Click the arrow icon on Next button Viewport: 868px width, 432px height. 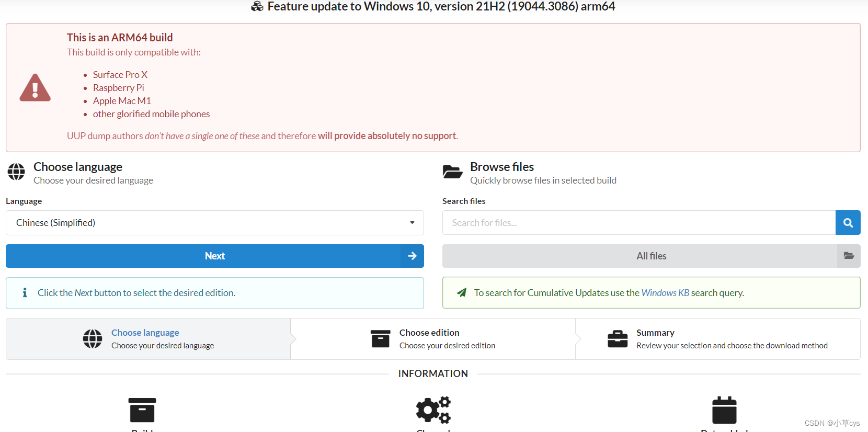[412, 256]
